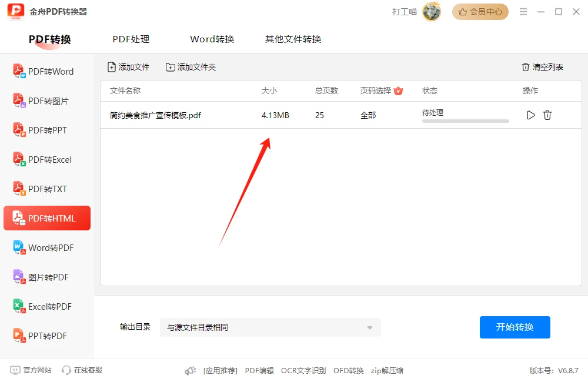Open 在线客服 online support
Image resolution: width=588 pixels, height=382 pixels.
[x=82, y=370]
